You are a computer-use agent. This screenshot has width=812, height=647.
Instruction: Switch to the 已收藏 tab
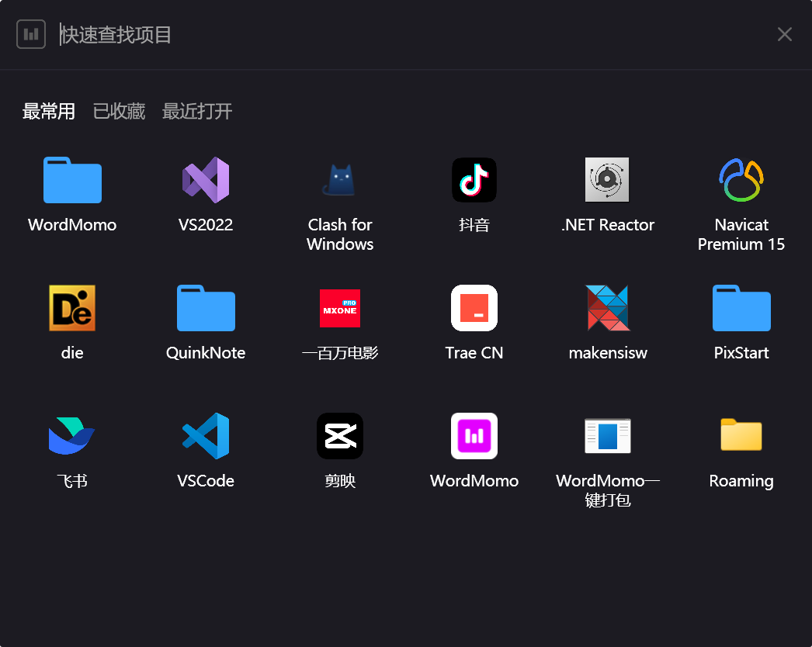pos(119,112)
